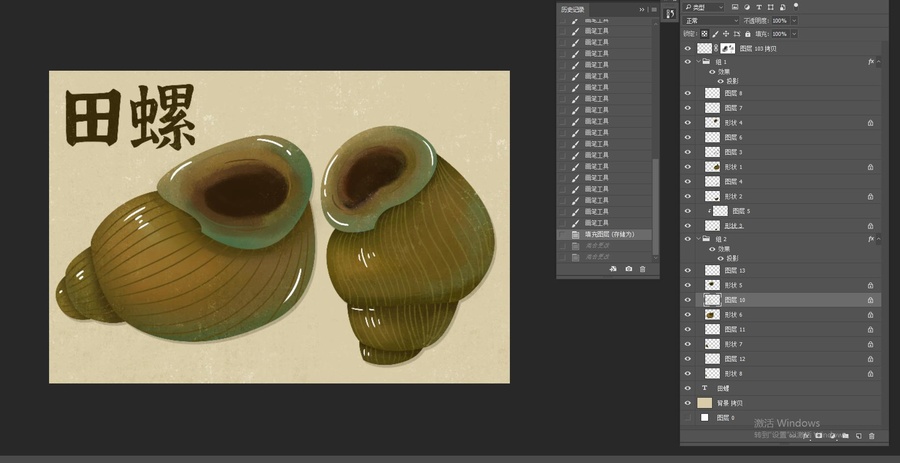This screenshot has width=900, height=463.
Task: Lock position move icon
Action: 727,34
